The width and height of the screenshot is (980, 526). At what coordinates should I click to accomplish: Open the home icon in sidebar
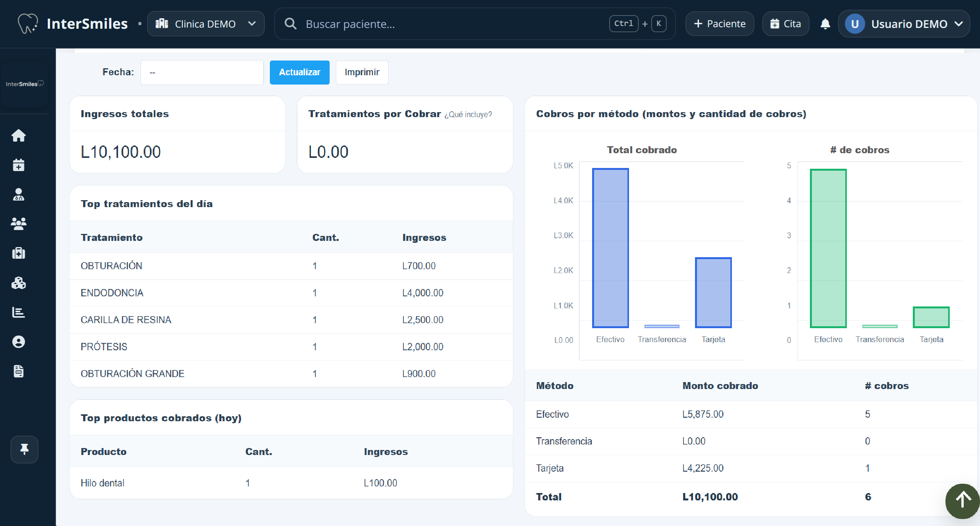pyautogui.click(x=19, y=135)
